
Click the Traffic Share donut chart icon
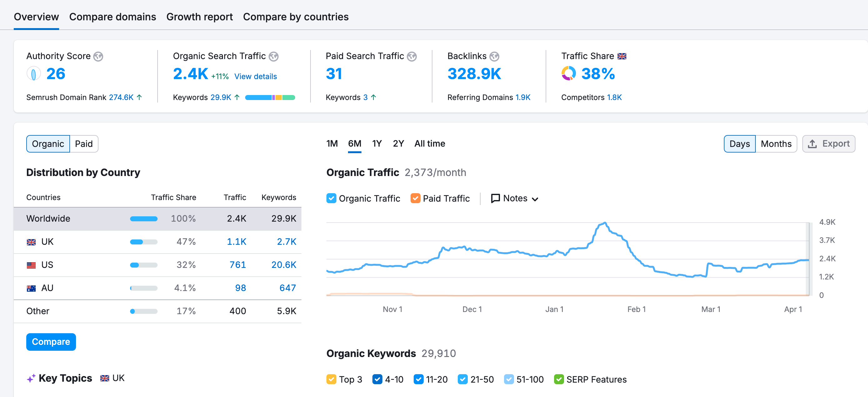(x=568, y=73)
